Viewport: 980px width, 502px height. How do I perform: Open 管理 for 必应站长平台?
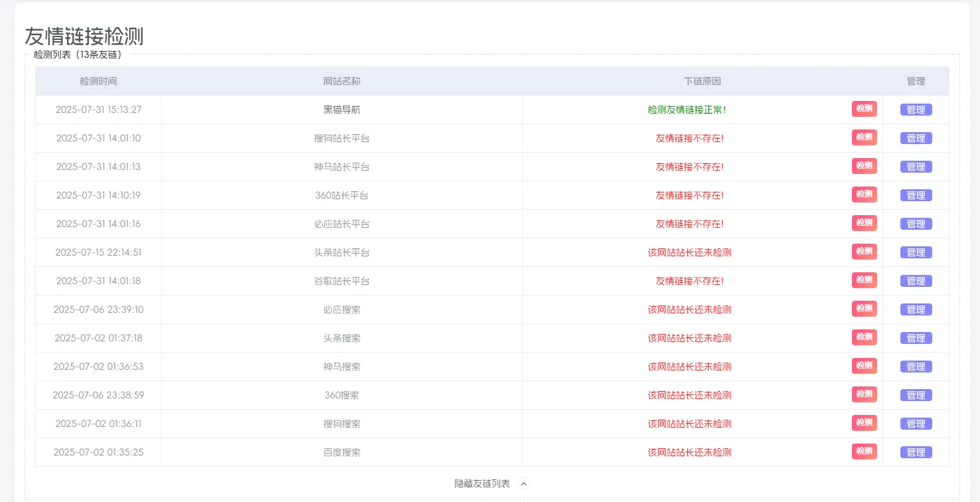pyautogui.click(x=916, y=223)
